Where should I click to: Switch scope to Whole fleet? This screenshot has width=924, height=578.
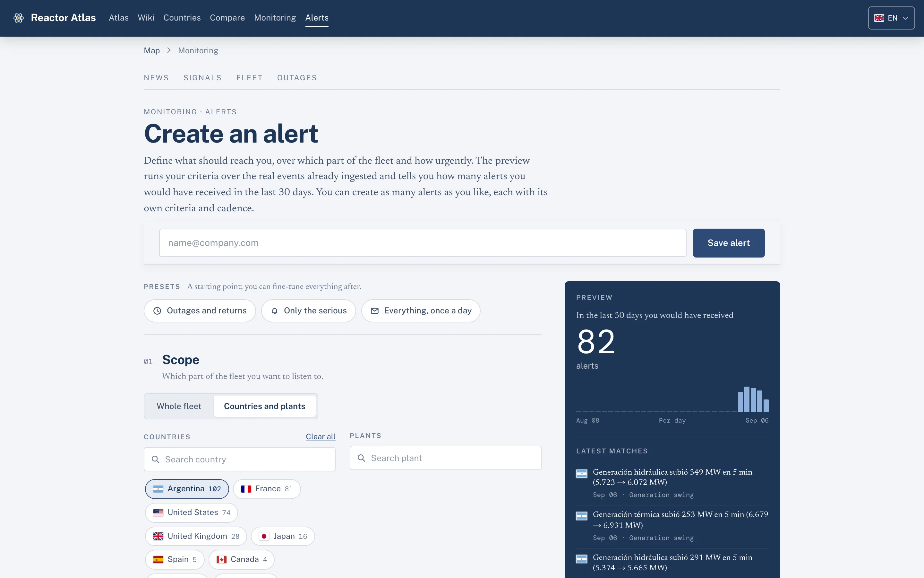click(179, 406)
